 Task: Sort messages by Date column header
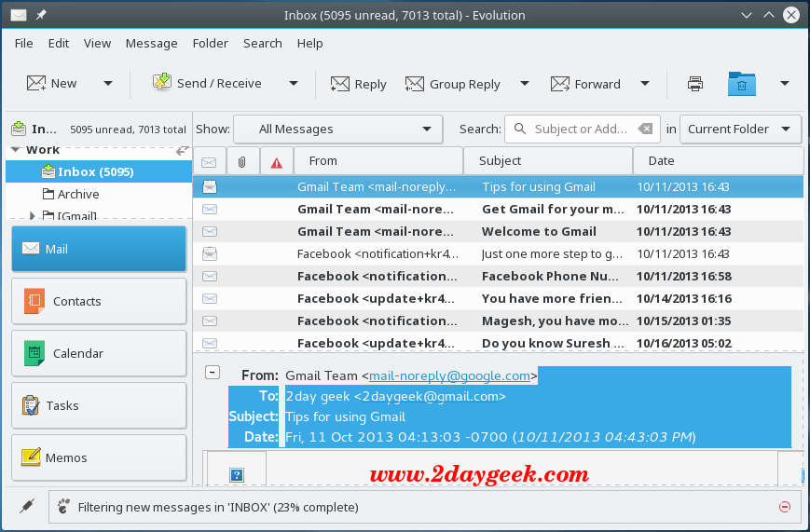click(x=718, y=160)
